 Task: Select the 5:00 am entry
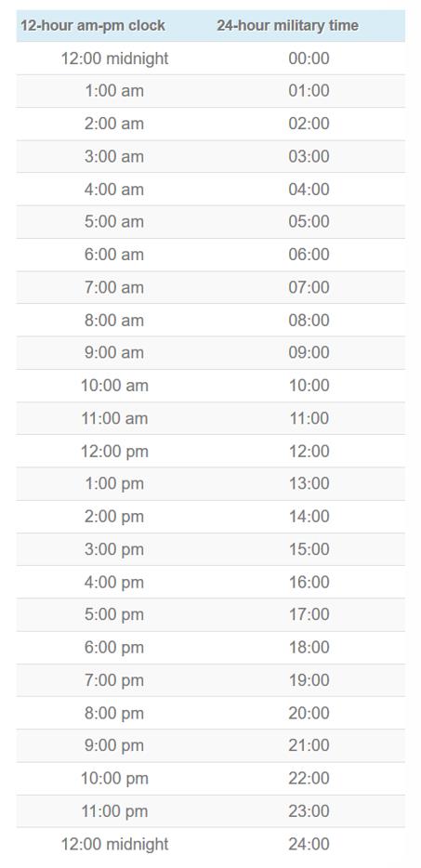114,221
